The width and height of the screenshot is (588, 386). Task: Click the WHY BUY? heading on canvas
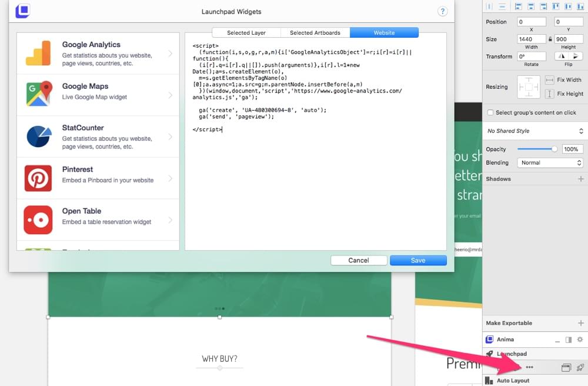pyautogui.click(x=219, y=359)
